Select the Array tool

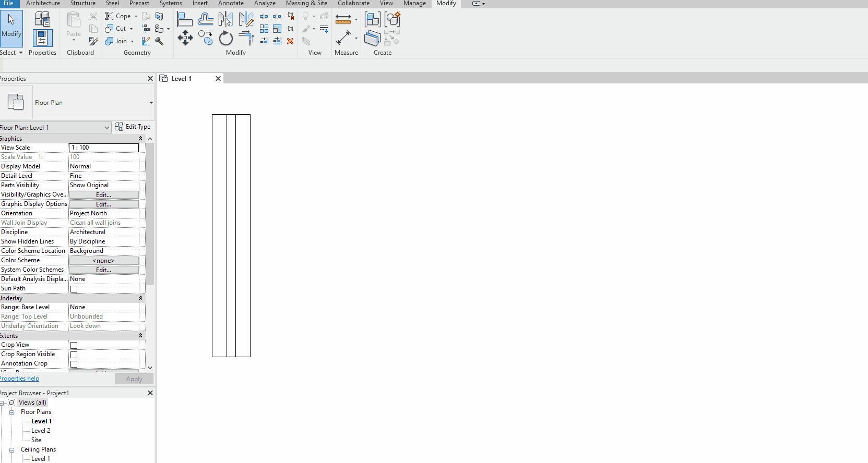[264, 29]
